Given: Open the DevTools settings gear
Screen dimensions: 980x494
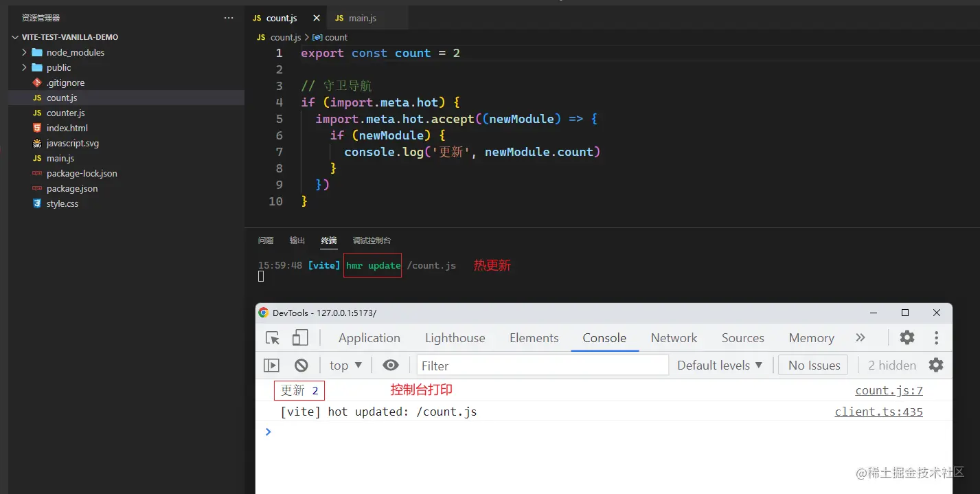Looking at the screenshot, I should pos(907,337).
